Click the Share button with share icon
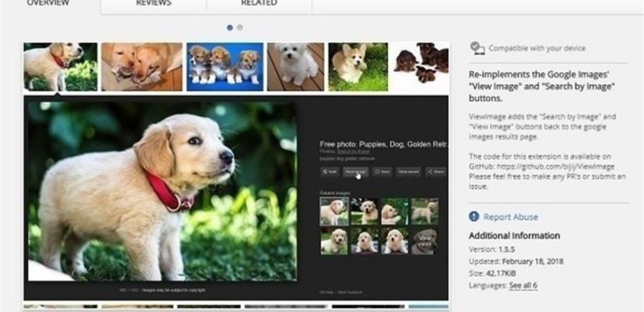The height and width of the screenshot is (312, 644). pyautogui.click(x=436, y=172)
